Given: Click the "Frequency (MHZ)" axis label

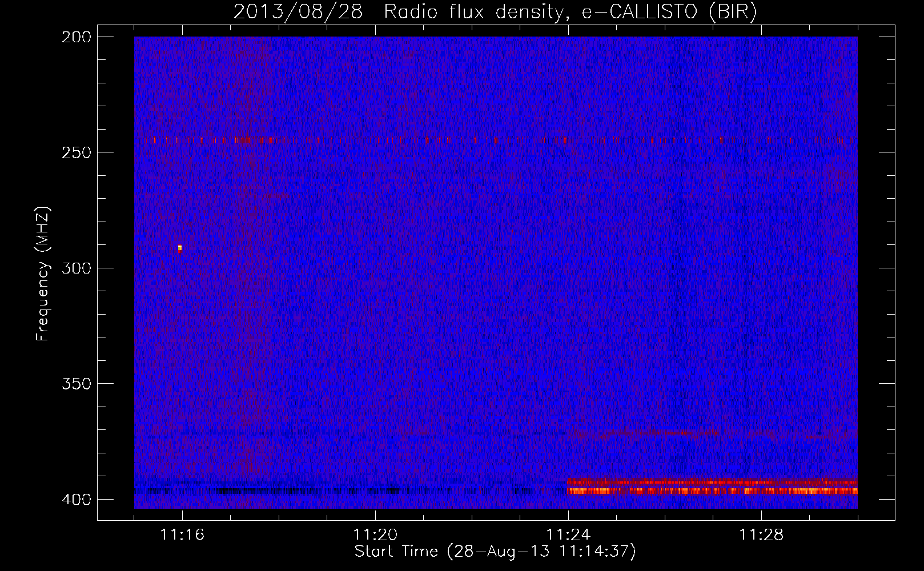Looking at the screenshot, I should point(43,274).
